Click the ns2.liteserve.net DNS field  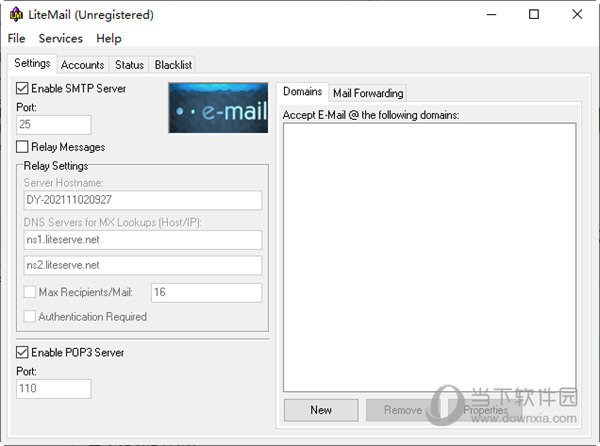tap(143, 265)
